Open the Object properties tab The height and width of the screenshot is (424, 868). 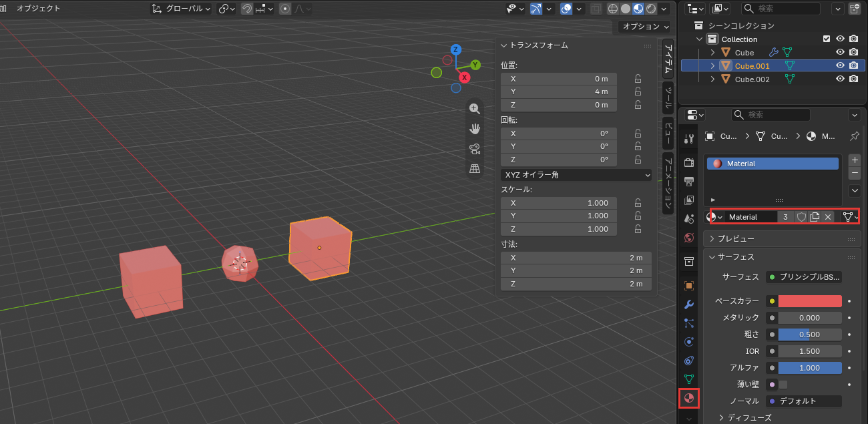tap(689, 286)
